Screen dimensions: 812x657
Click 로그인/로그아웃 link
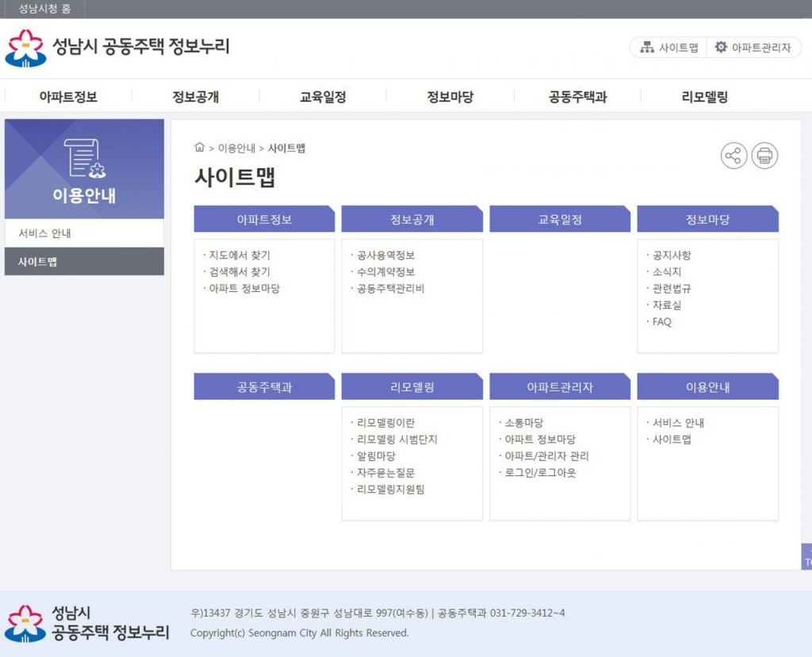click(x=540, y=473)
